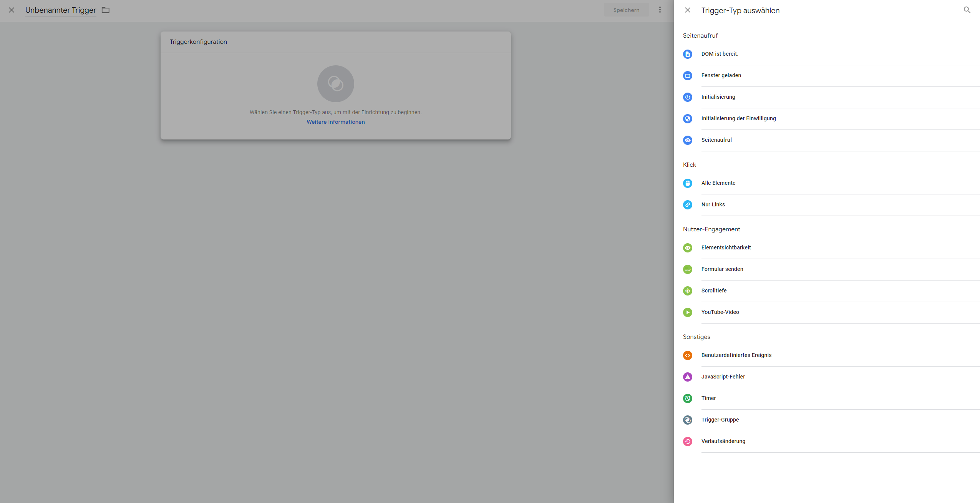Close the Trigger-Typ auswählen panel
The height and width of the screenshot is (503, 980).
click(688, 10)
